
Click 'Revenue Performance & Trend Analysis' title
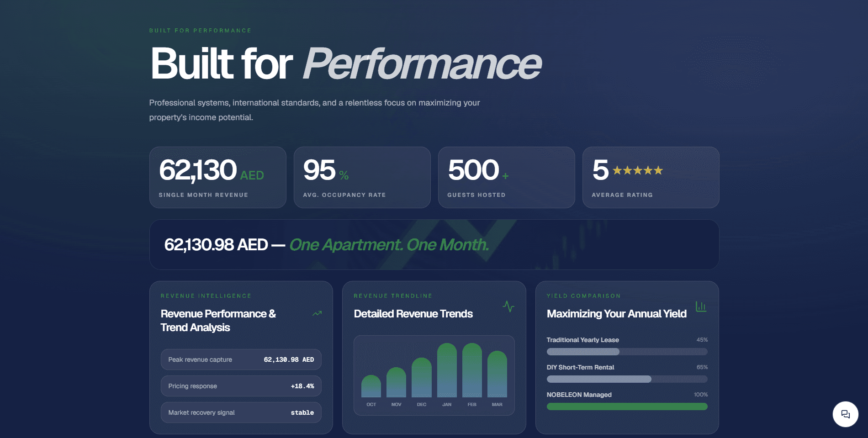click(218, 321)
